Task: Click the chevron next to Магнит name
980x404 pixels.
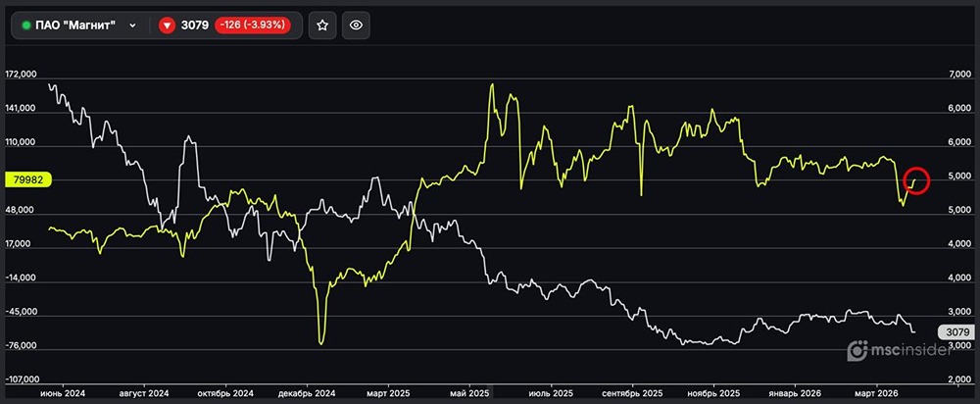Action: [x=132, y=25]
